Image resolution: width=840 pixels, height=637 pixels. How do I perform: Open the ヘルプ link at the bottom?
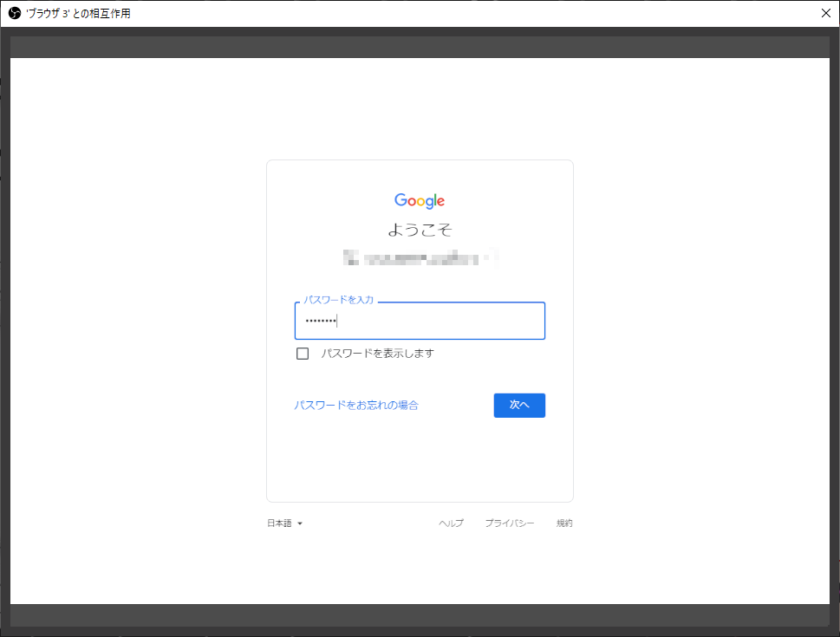click(450, 523)
